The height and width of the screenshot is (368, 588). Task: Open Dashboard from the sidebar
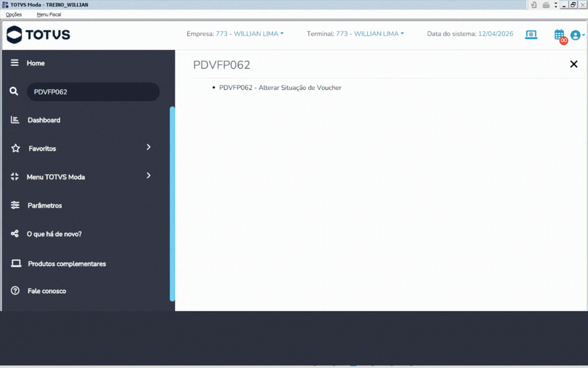(44, 120)
